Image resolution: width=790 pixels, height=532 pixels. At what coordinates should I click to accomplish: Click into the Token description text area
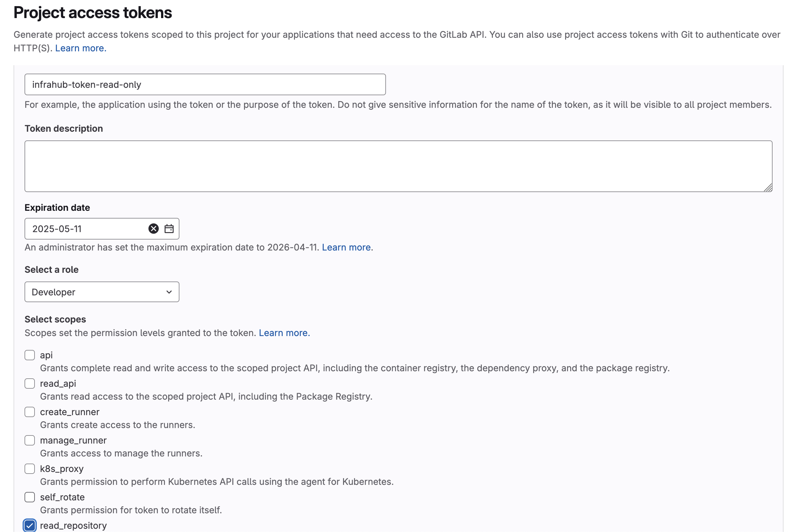click(x=398, y=166)
